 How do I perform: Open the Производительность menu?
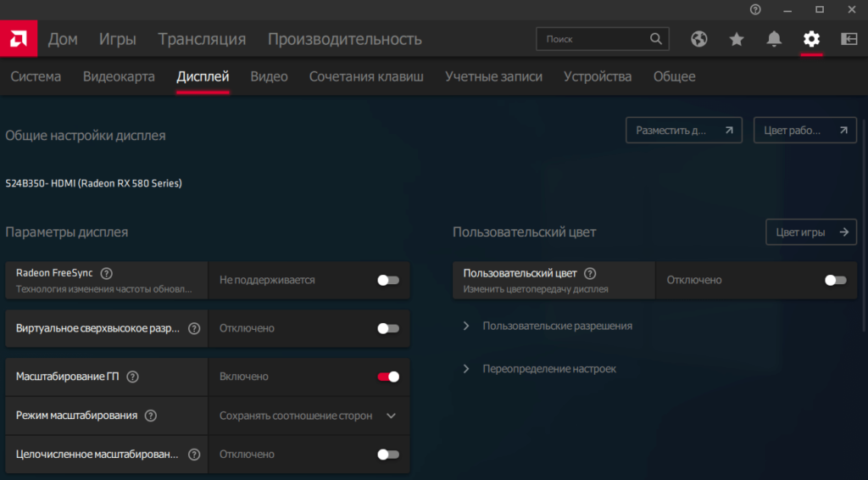pos(344,39)
